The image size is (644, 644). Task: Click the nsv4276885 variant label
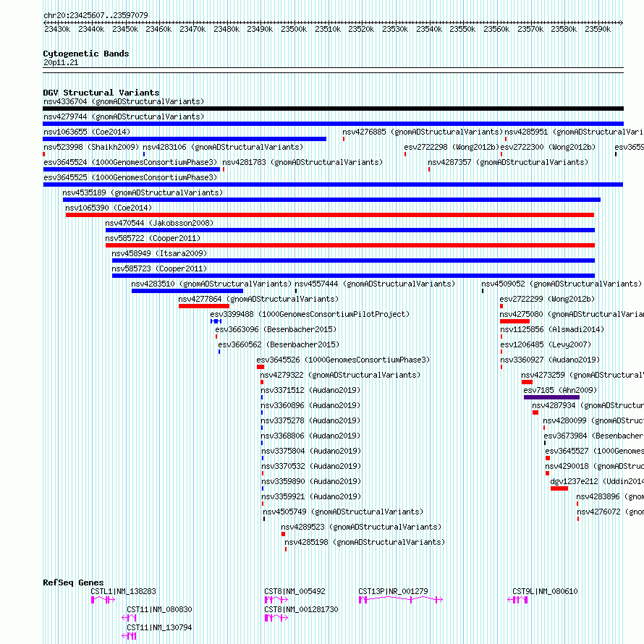click(423, 132)
